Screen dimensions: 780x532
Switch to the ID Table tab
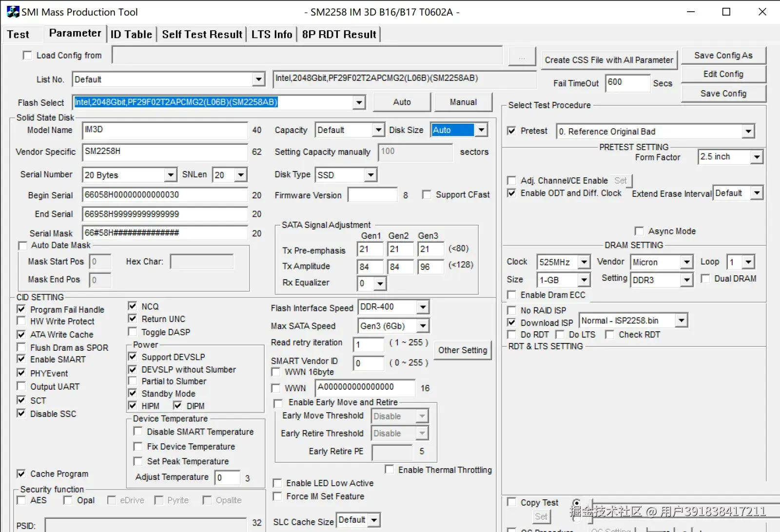(x=131, y=34)
